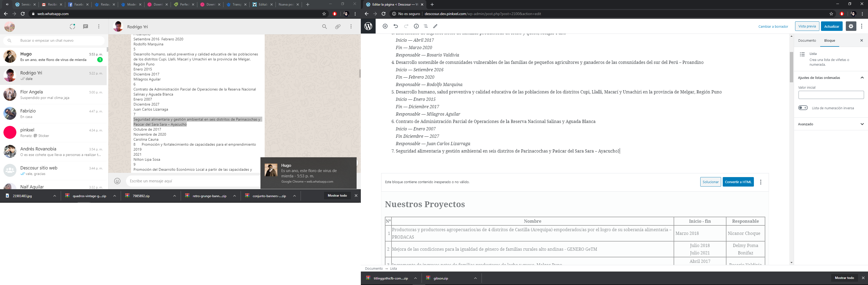Click Hugo notification popup

tap(308, 173)
